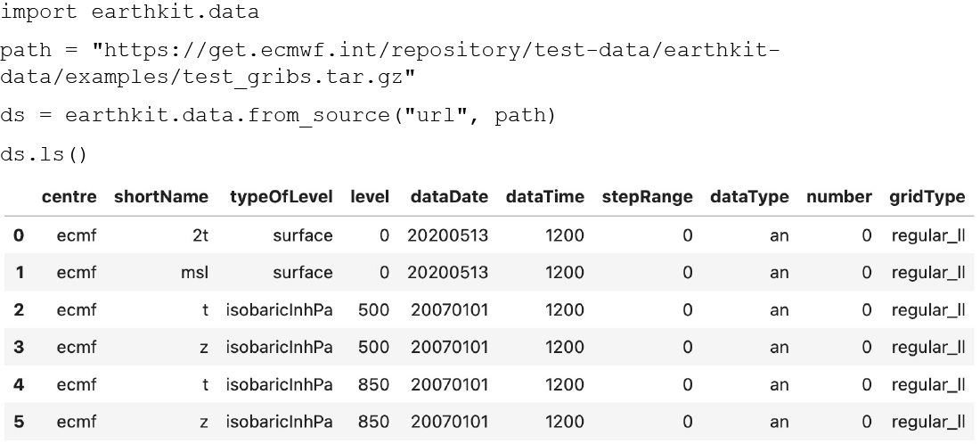Click the typeOfLevel column header

[x=282, y=197]
